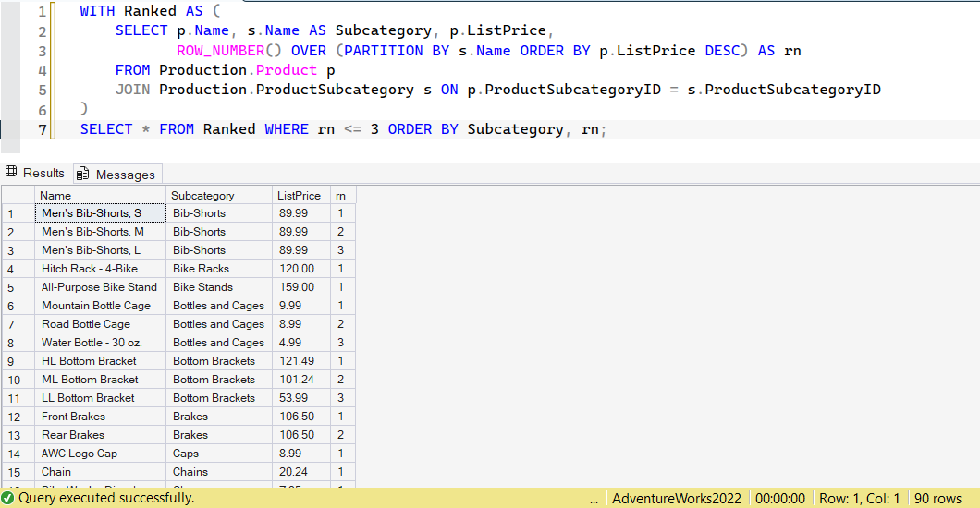The image size is (980, 508).
Task: Click the ListPrice value 4.99
Action: 301,343
